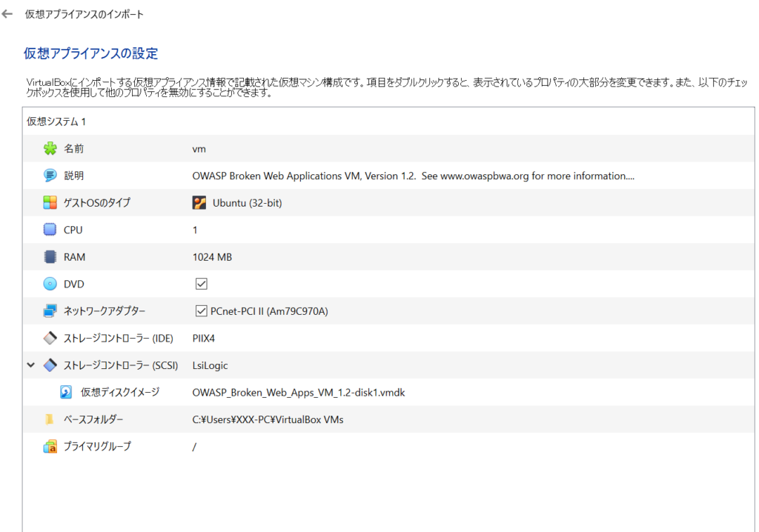Click the CPU chip icon in the CPU row

49,230
